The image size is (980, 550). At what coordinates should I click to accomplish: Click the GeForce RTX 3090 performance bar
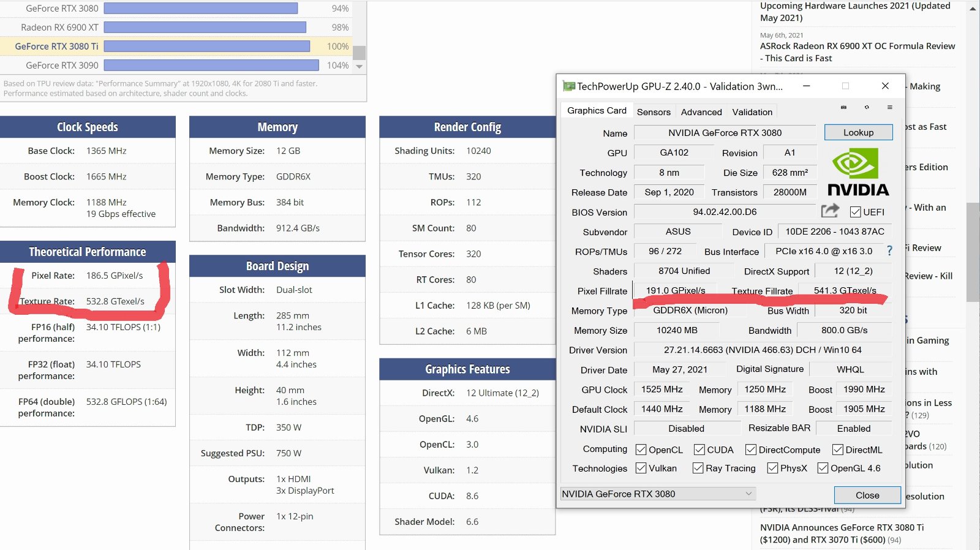coord(211,65)
